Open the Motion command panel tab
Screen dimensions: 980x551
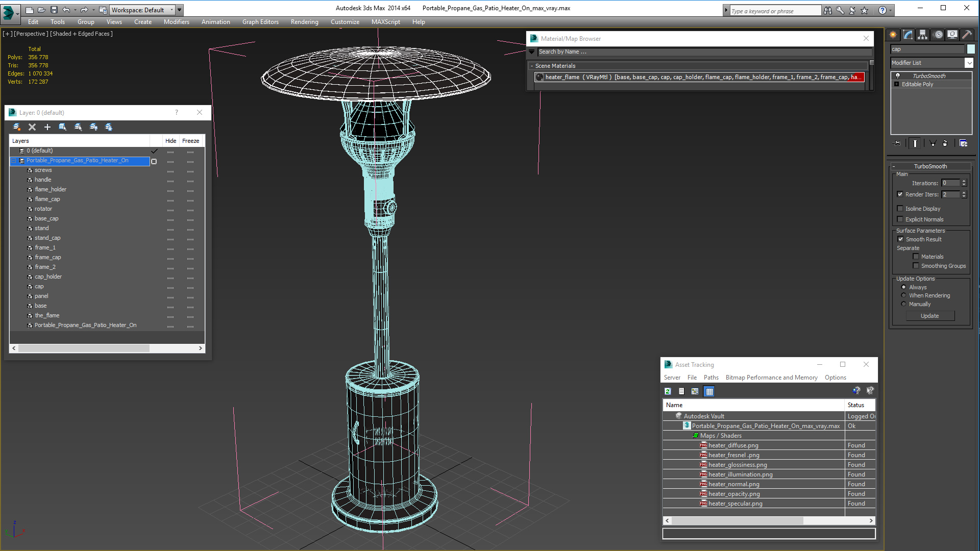click(x=938, y=35)
